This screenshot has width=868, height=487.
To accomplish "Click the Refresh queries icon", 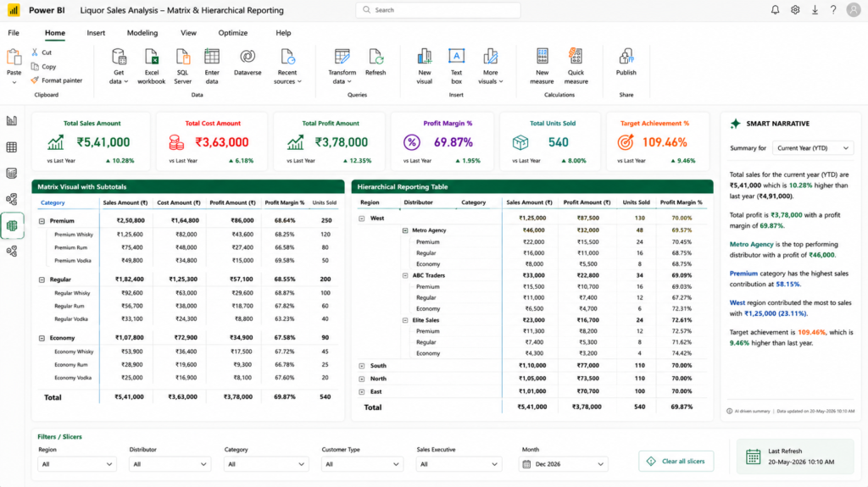I will point(376,57).
